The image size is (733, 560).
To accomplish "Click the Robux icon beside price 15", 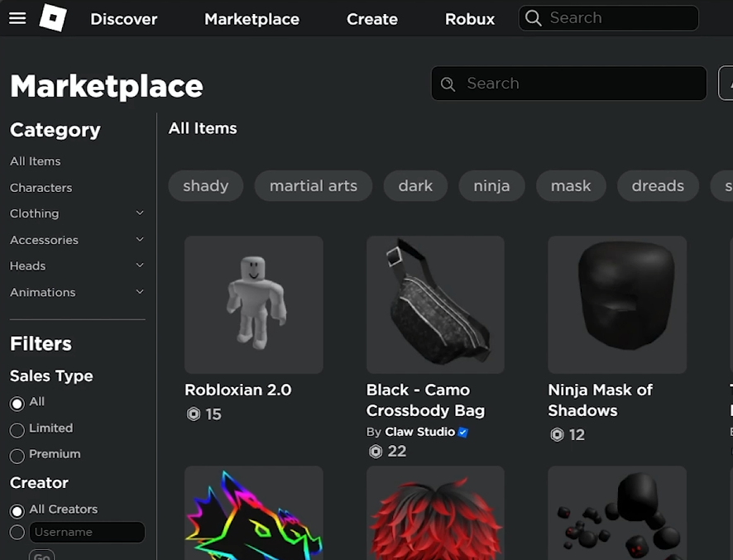I will [194, 414].
